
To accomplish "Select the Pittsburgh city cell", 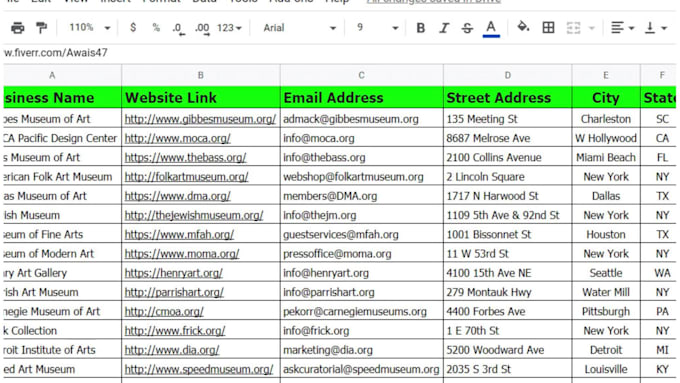I will (x=606, y=311).
